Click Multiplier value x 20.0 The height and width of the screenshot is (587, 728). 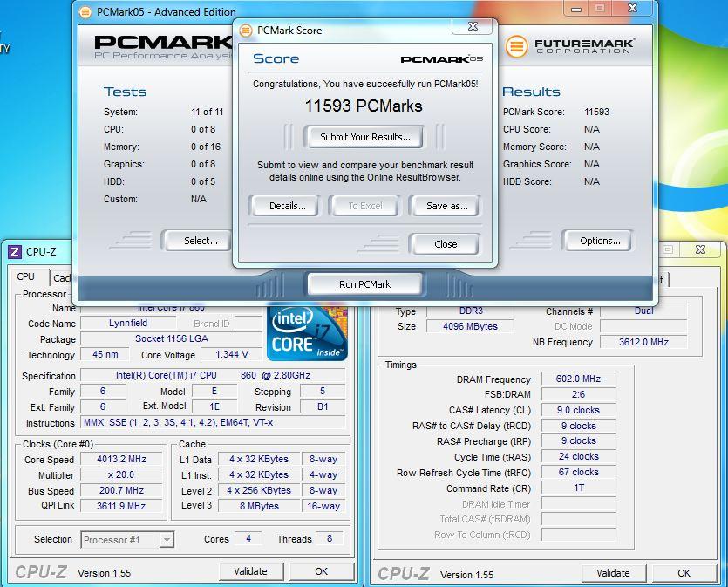pos(121,475)
